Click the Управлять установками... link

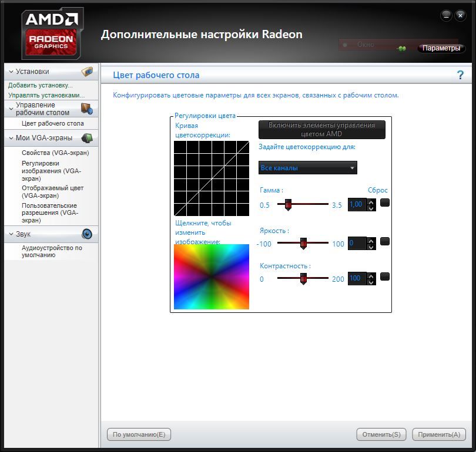point(46,95)
